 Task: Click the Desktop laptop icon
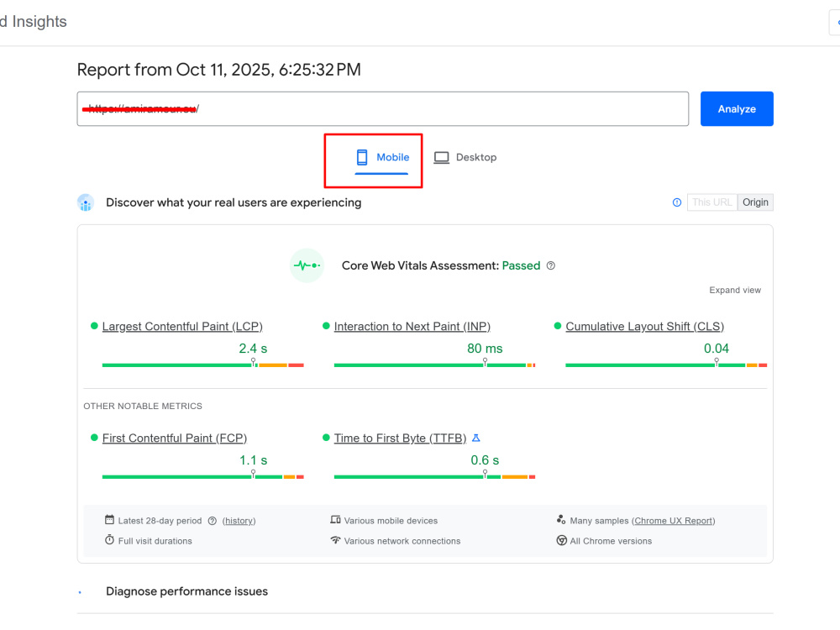tap(442, 158)
